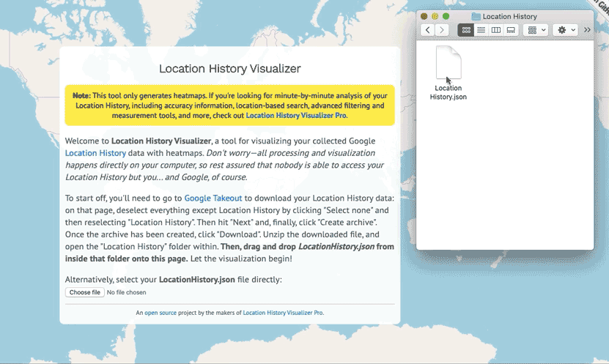The height and width of the screenshot is (364, 609).
Task: Open Finder action gear menu
Action: pos(566,30)
